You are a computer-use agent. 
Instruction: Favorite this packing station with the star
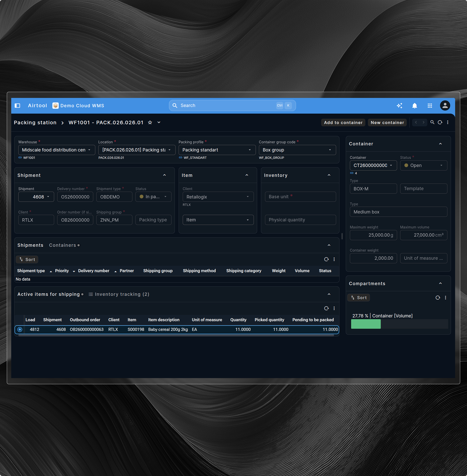[x=150, y=122]
